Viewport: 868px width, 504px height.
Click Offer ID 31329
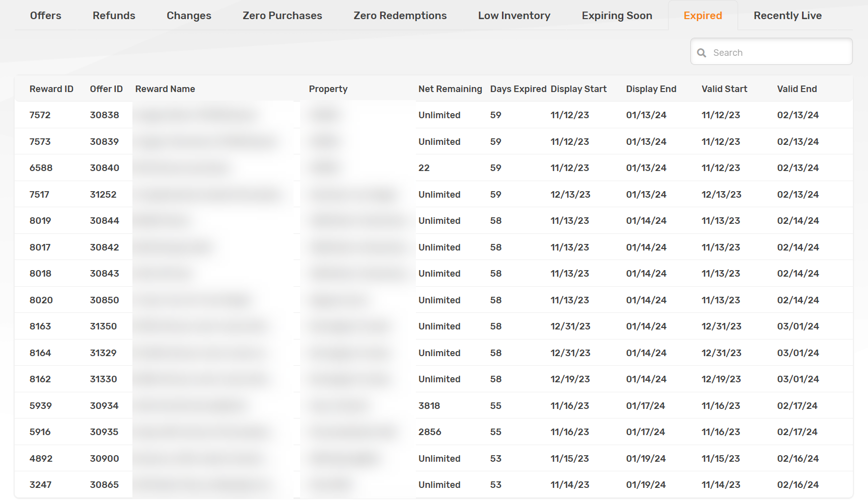pos(103,353)
